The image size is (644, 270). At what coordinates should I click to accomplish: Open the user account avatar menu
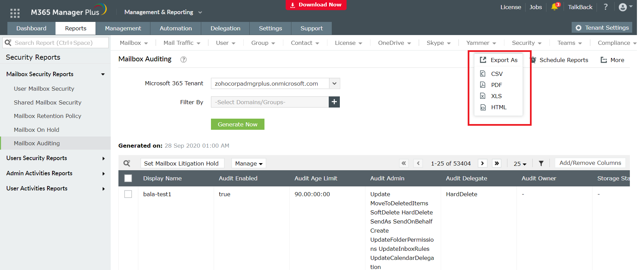[x=625, y=7]
